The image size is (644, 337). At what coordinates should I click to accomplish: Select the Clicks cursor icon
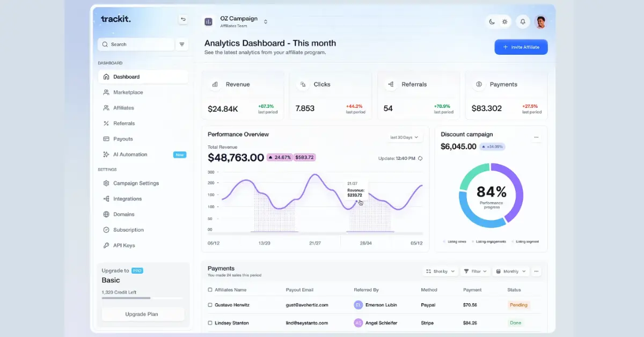pyautogui.click(x=303, y=84)
